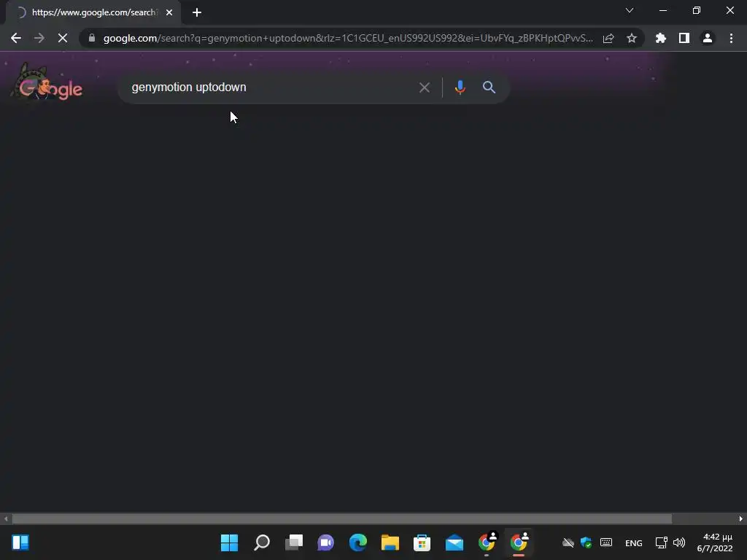Open Windows taskbar search
Viewport: 747px width, 560px height.
click(262, 542)
